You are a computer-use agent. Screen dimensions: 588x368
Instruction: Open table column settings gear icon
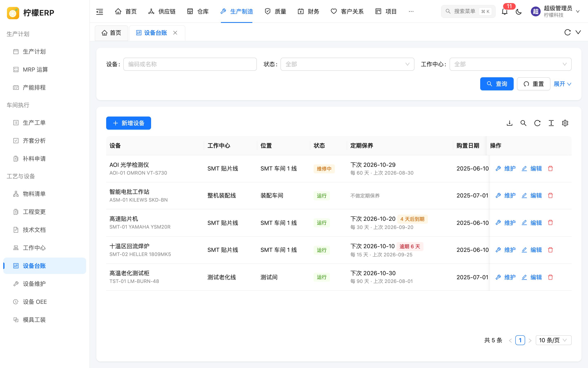[x=565, y=123]
